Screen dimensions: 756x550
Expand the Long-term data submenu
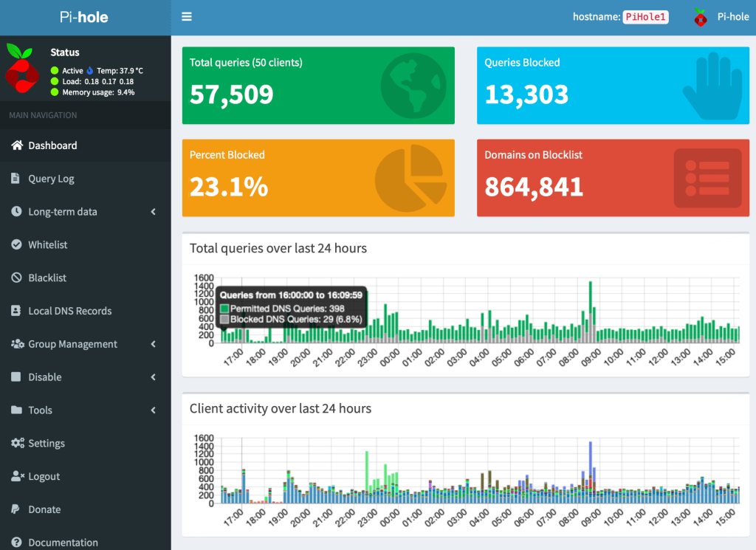click(x=154, y=212)
